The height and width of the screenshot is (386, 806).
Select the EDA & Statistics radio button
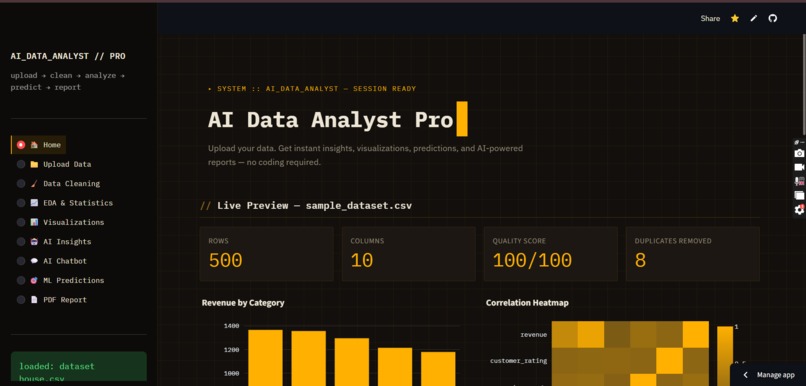(x=21, y=203)
